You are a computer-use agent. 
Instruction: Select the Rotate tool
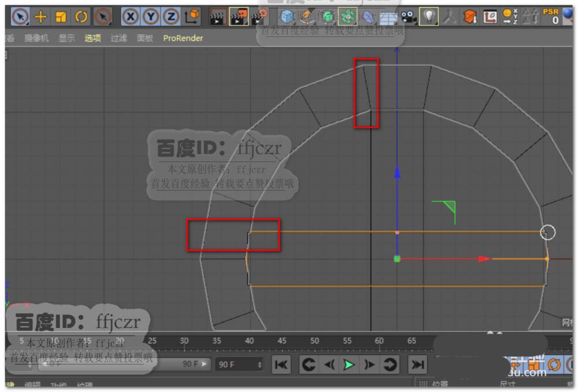(81, 17)
